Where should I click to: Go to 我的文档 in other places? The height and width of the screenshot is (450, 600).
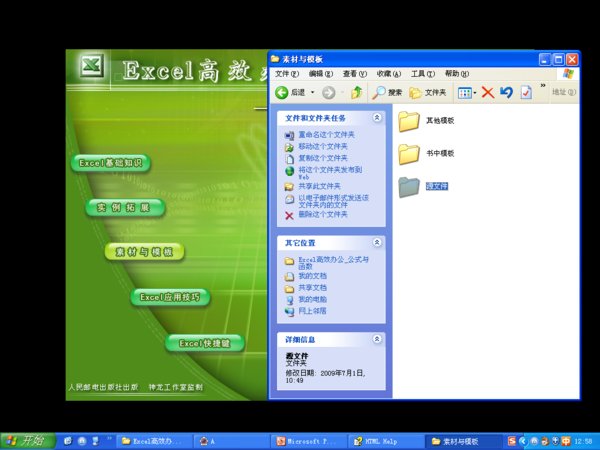tap(312, 276)
